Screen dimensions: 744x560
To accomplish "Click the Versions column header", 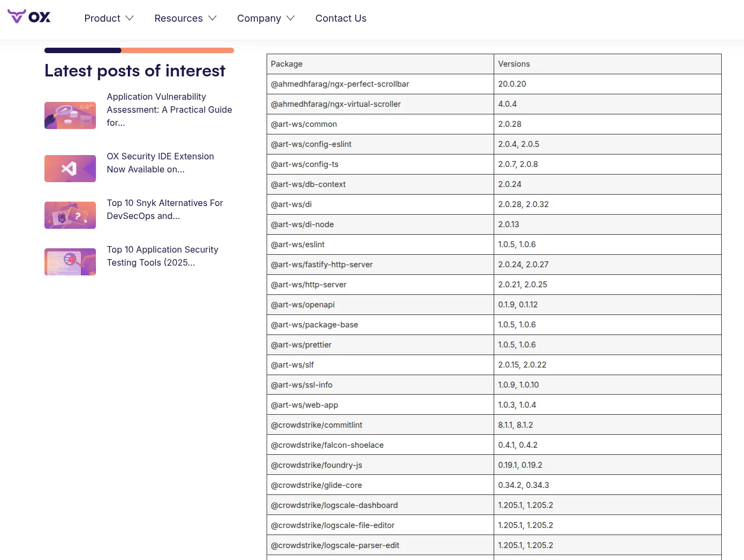I will (x=607, y=64).
